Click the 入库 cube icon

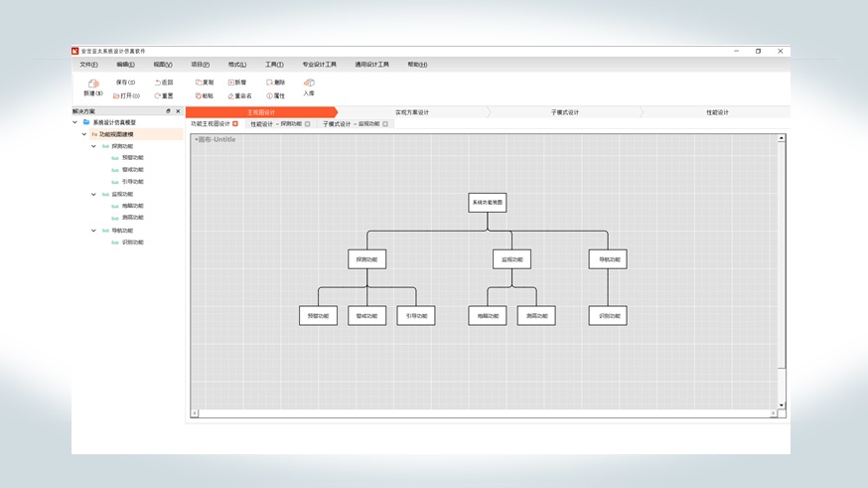click(x=309, y=83)
